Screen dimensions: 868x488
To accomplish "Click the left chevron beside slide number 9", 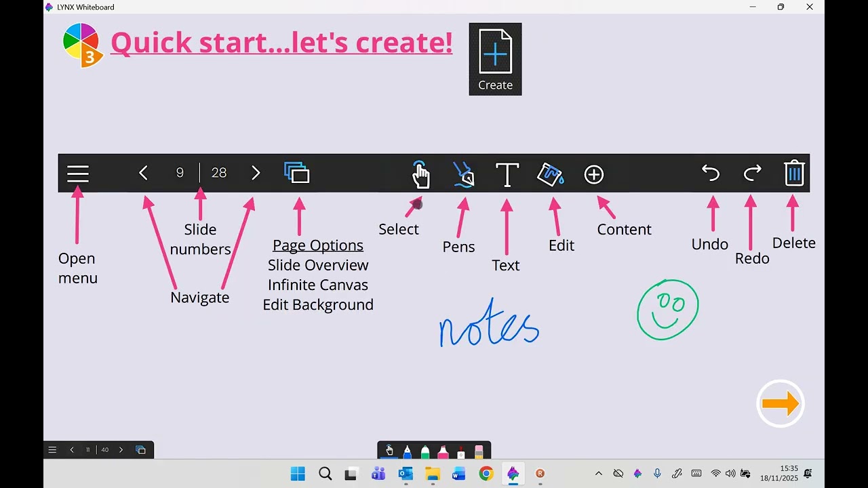I will (x=143, y=173).
